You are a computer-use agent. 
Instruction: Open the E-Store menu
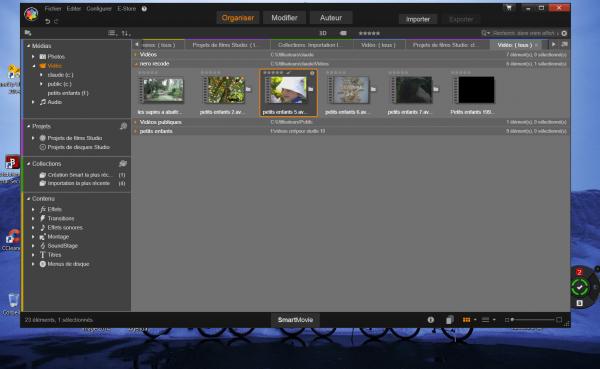pyautogui.click(x=127, y=8)
